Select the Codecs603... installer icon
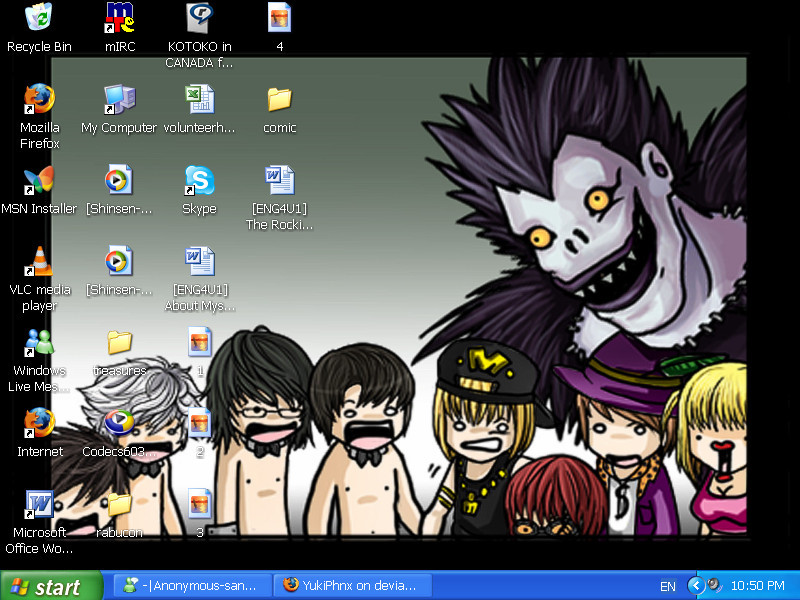This screenshot has width=800, height=600. pyautogui.click(x=119, y=423)
